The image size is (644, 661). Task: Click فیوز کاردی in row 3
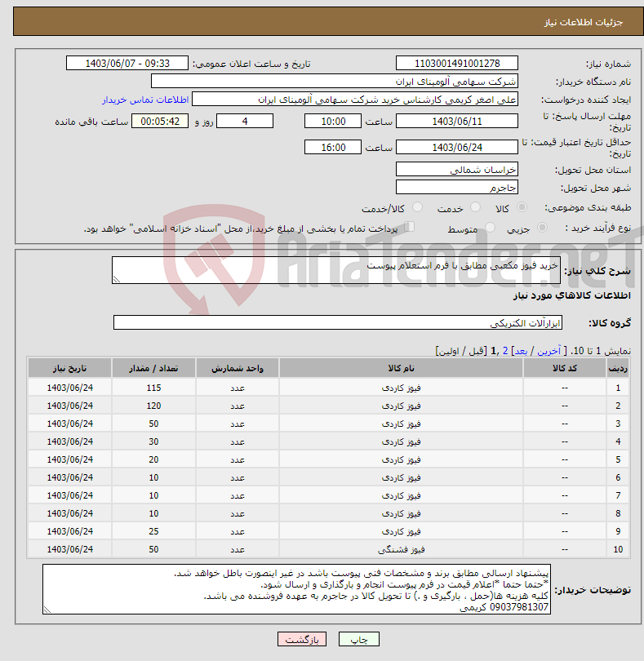401,424
